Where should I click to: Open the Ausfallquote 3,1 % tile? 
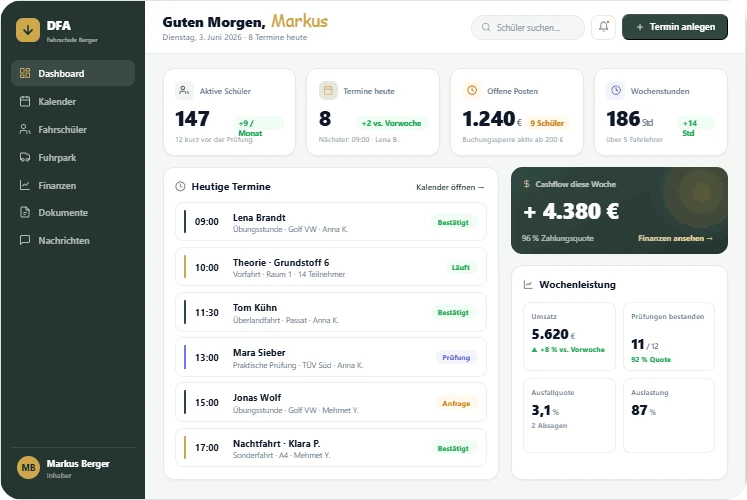[x=569, y=415]
